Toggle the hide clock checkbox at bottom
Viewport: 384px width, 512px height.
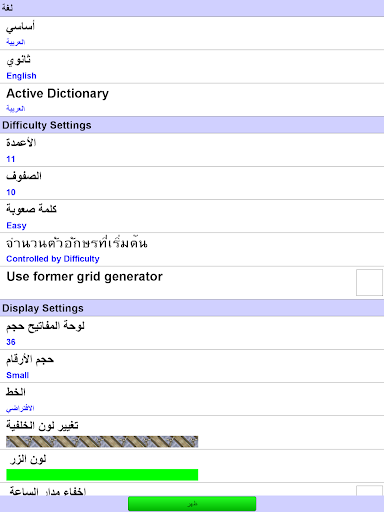coord(369,490)
